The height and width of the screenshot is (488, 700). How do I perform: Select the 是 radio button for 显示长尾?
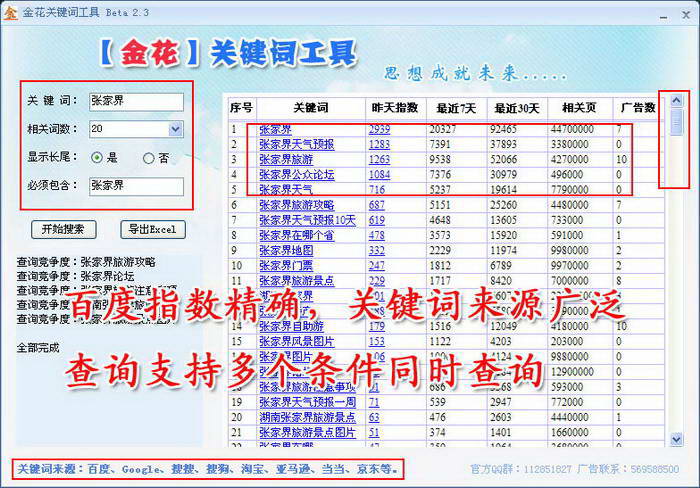point(97,157)
